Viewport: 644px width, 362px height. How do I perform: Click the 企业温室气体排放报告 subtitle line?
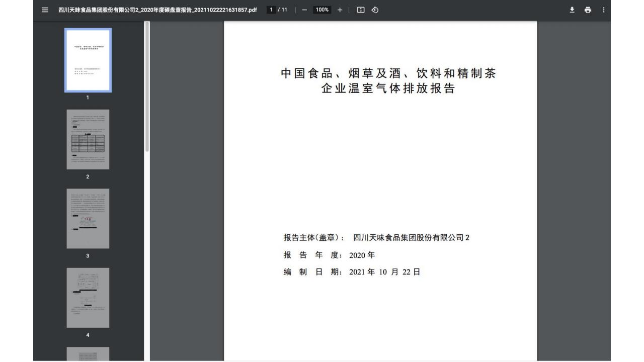click(388, 89)
